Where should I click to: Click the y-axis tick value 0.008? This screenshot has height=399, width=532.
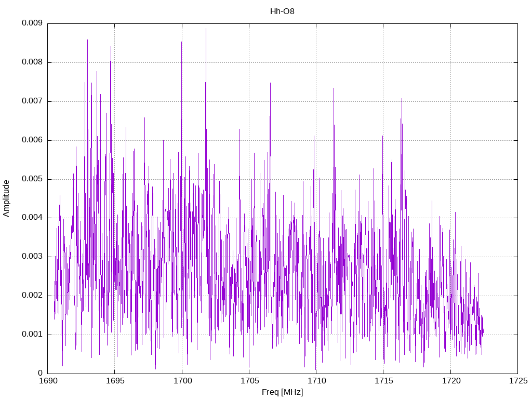click(x=32, y=62)
